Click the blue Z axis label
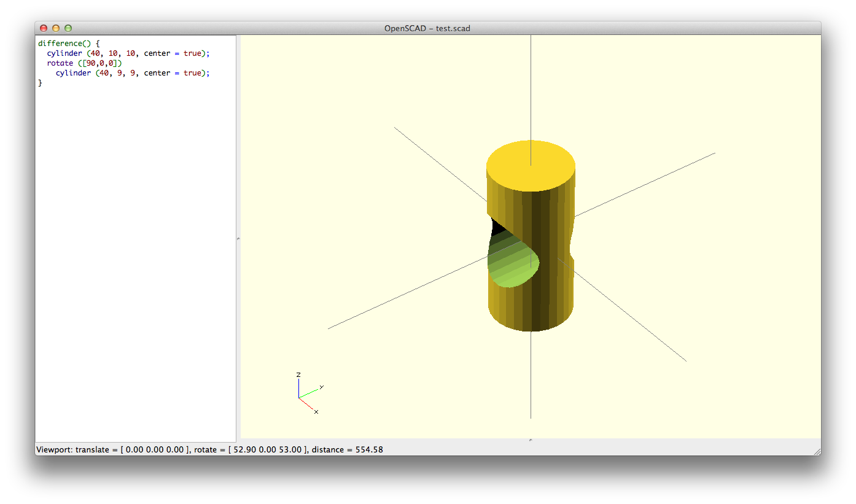Screen dimensions: 856x504 (298, 374)
